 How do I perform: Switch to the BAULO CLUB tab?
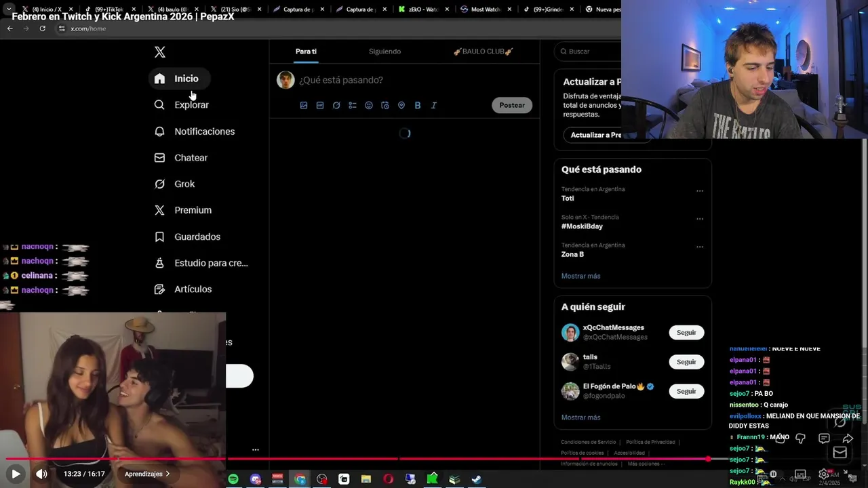click(483, 52)
